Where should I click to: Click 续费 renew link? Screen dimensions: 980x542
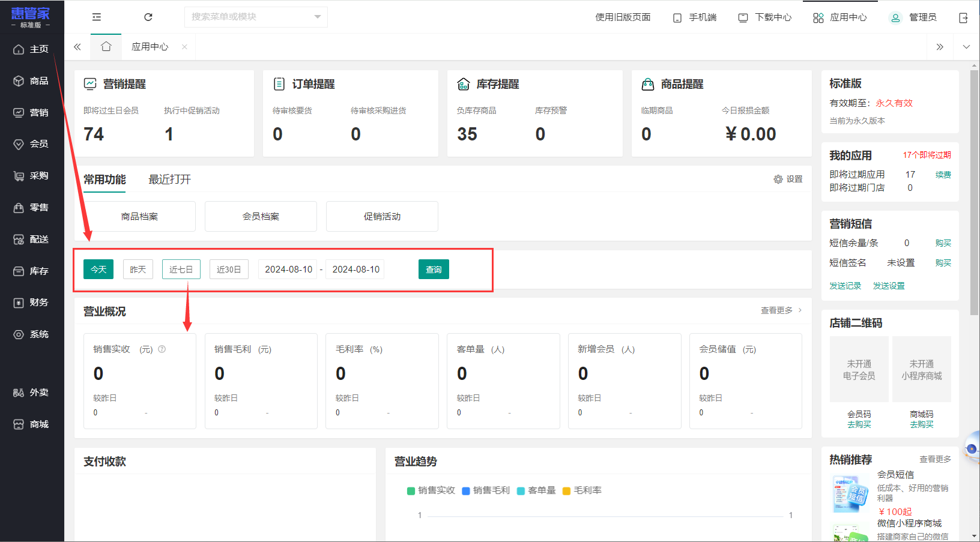tap(943, 175)
